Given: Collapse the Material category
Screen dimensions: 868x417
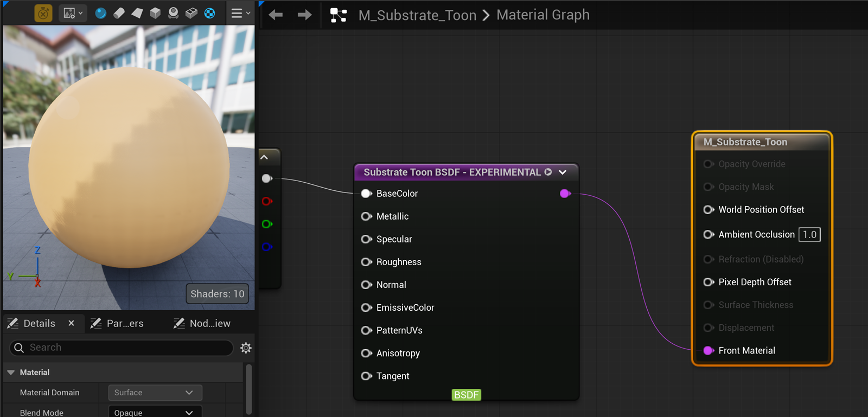Looking at the screenshot, I should click(x=11, y=373).
